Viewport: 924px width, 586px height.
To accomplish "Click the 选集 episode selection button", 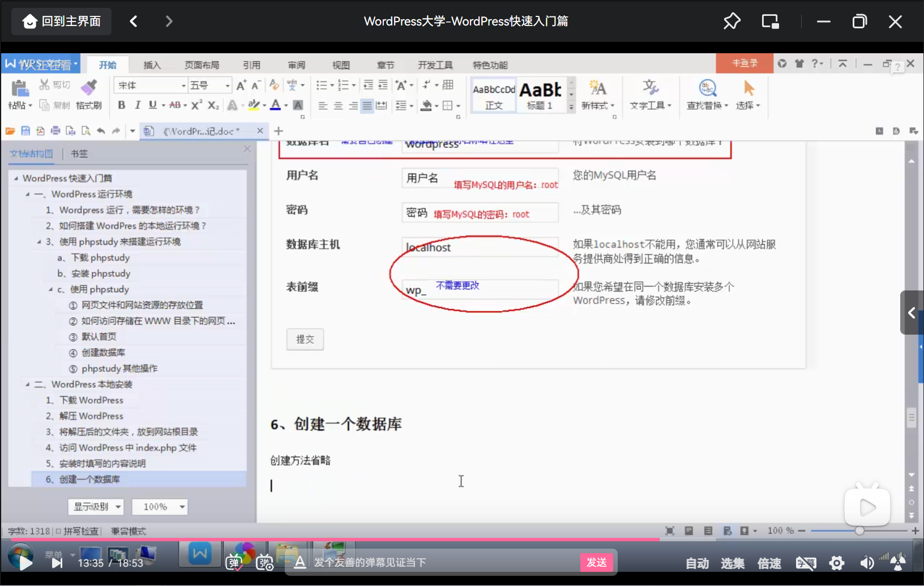I will point(733,563).
